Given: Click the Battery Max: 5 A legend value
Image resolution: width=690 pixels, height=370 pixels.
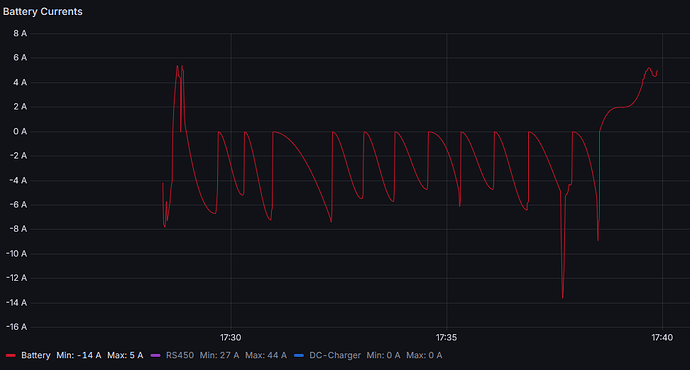Looking at the screenshot, I should [125, 355].
